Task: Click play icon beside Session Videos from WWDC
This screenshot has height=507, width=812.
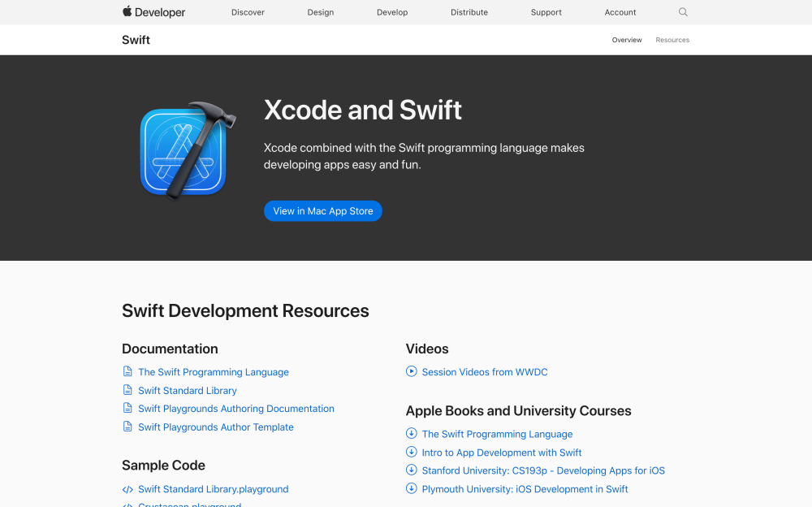Action: pyautogui.click(x=411, y=371)
